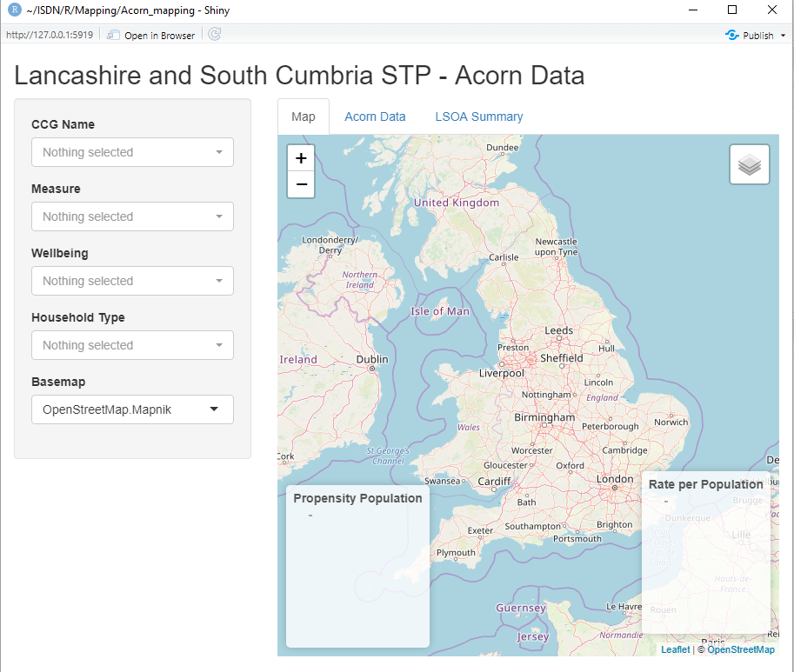Click the Plymouth label on the map

coord(456,553)
